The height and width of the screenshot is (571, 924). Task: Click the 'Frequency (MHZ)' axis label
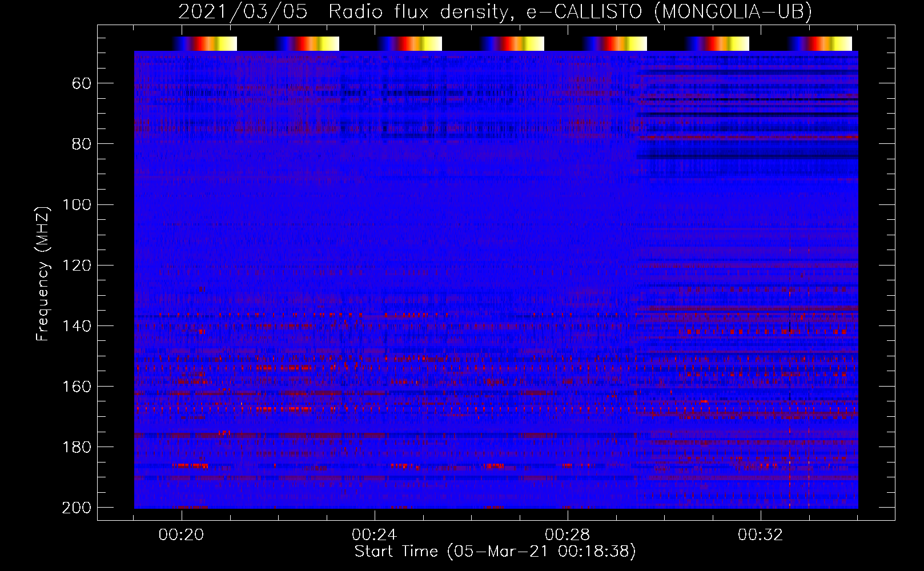point(43,274)
